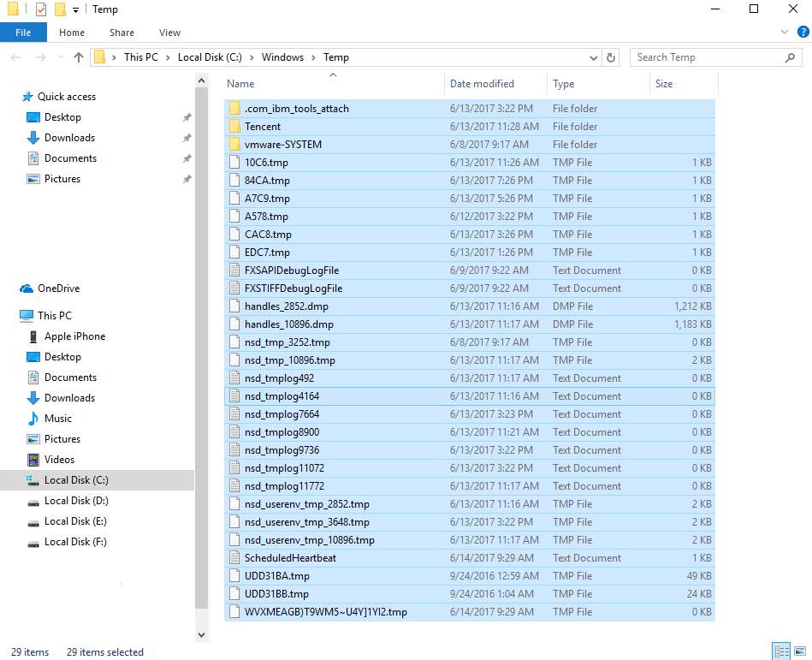Switch to the View ribbon tab
This screenshot has width=812, height=660.
tap(169, 32)
